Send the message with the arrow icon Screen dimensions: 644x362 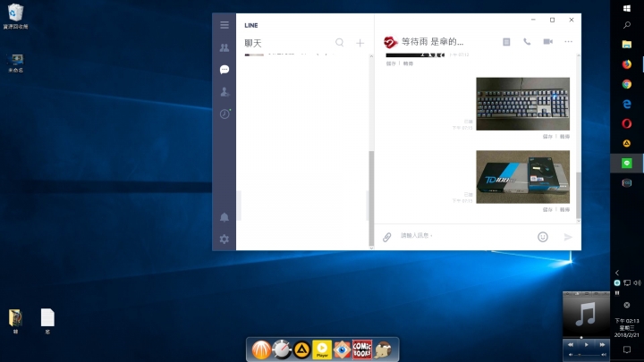coord(568,237)
